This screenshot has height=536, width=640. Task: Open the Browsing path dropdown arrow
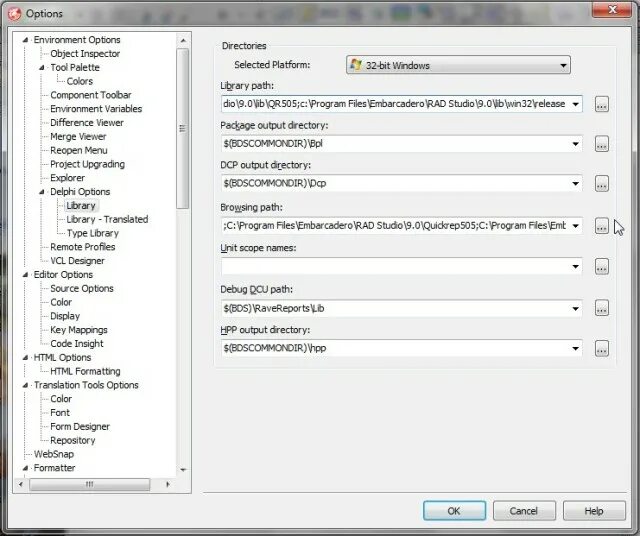[575, 226]
